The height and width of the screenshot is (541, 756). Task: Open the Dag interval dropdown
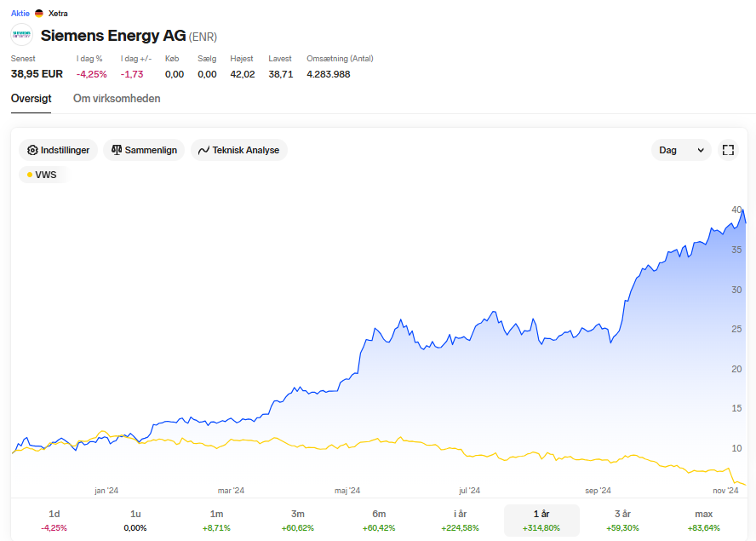(x=681, y=150)
